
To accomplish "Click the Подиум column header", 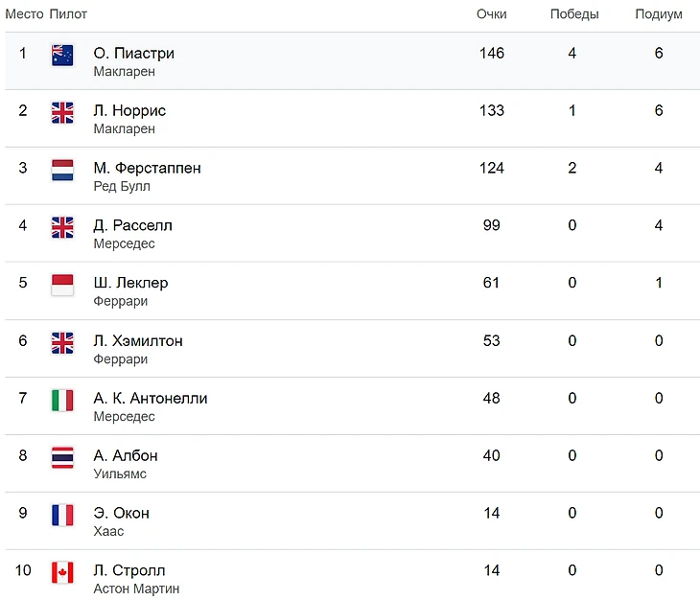I will [x=658, y=14].
